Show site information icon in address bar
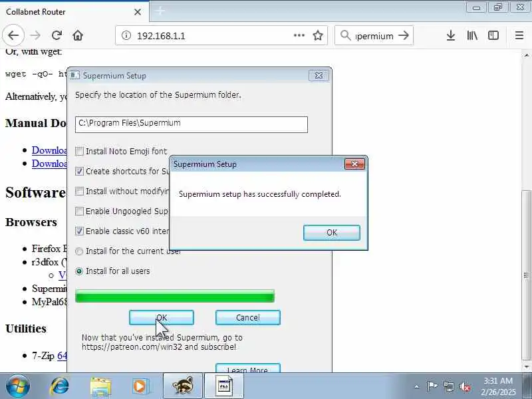Viewport: 532px width, 399px height. click(x=126, y=35)
